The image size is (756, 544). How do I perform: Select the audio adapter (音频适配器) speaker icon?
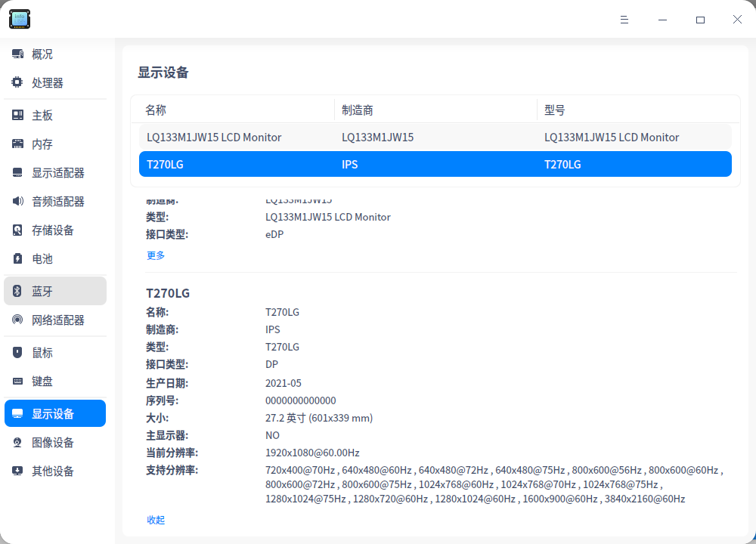click(x=17, y=202)
